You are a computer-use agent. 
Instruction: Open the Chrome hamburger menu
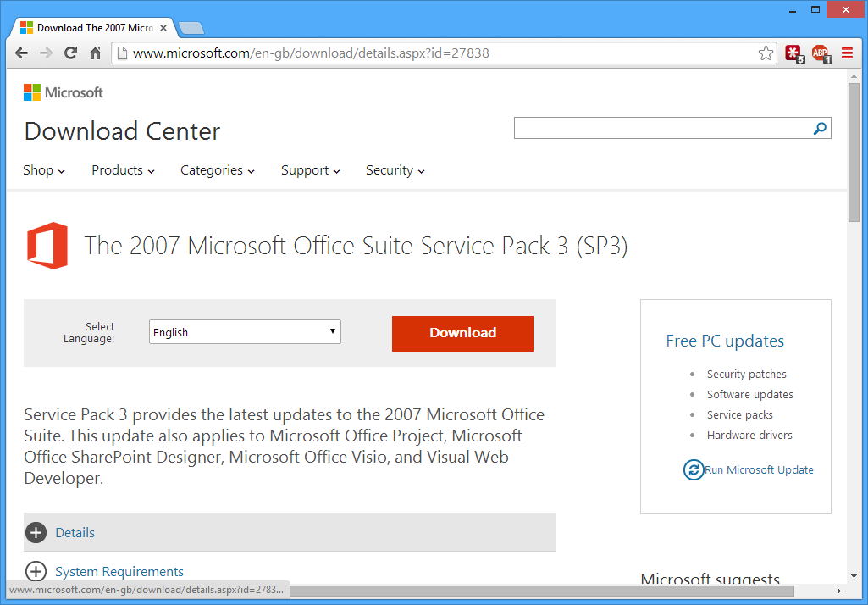[847, 53]
